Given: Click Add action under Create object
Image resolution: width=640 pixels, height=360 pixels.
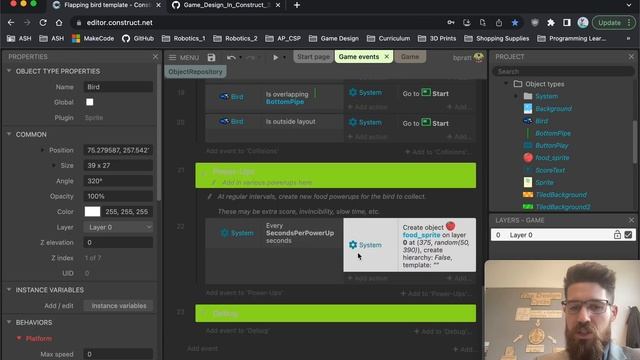Looking at the screenshot, I should coord(367,278).
